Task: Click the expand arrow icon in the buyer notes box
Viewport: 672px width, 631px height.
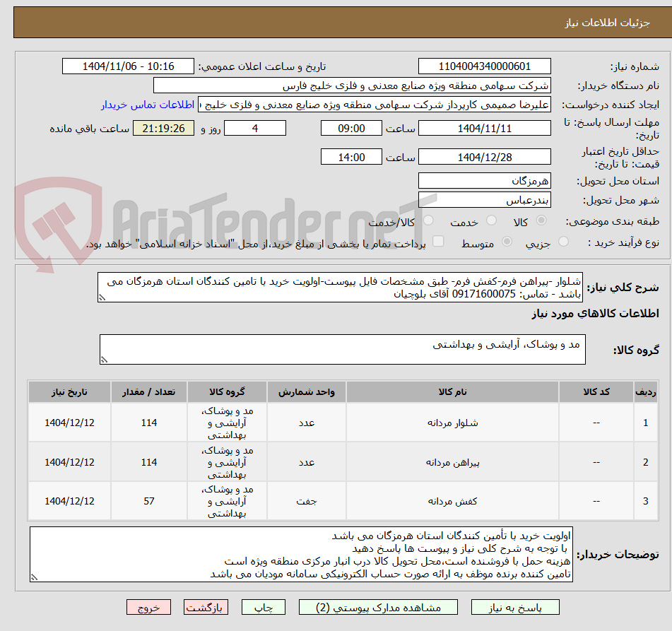Action: click(33, 577)
